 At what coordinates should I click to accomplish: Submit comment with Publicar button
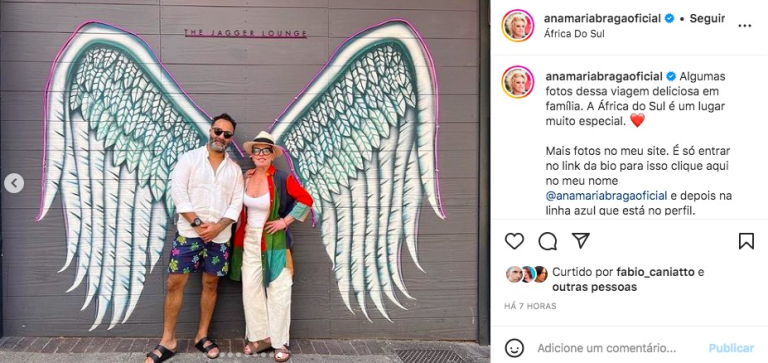pos(731,348)
